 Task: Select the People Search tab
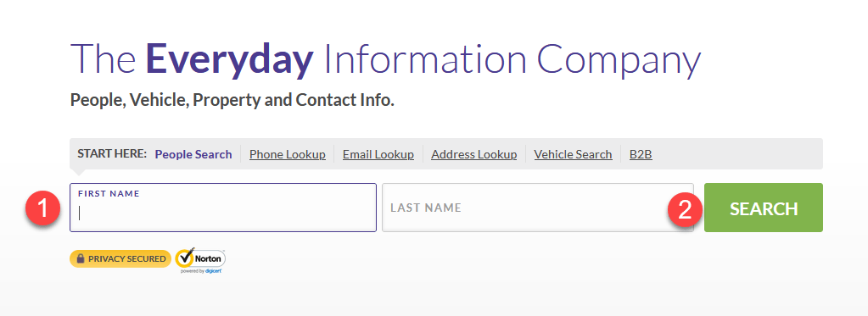point(193,154)
